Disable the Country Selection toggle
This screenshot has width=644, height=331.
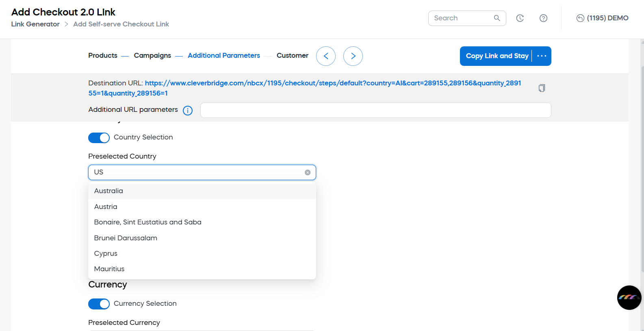pos(99,138)
